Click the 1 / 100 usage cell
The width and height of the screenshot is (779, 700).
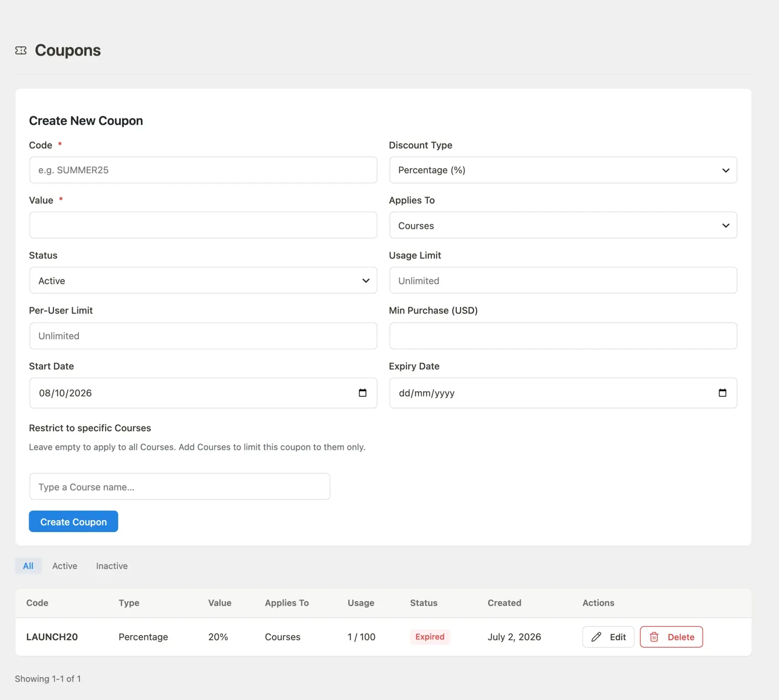tap(361, 637)
